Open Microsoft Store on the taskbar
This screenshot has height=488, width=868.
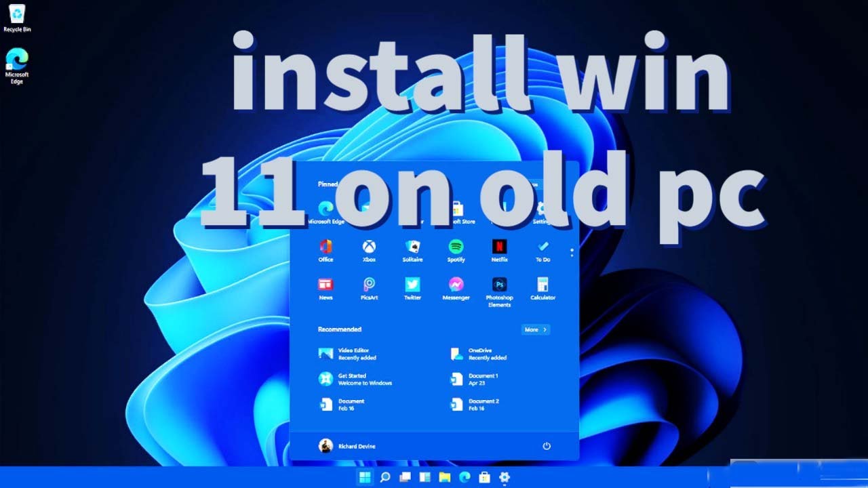tap(484, 477)
